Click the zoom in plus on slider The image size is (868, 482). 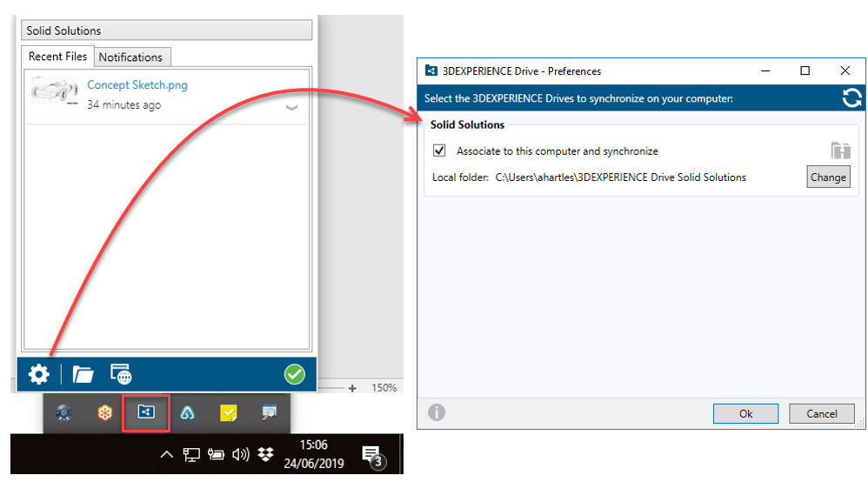(352, 388)
